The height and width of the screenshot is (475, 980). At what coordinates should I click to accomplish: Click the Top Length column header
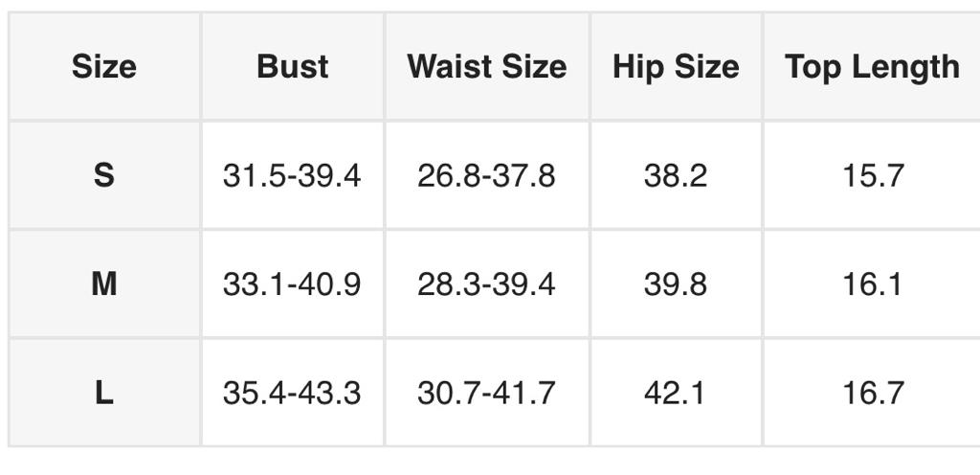point(872,67)
